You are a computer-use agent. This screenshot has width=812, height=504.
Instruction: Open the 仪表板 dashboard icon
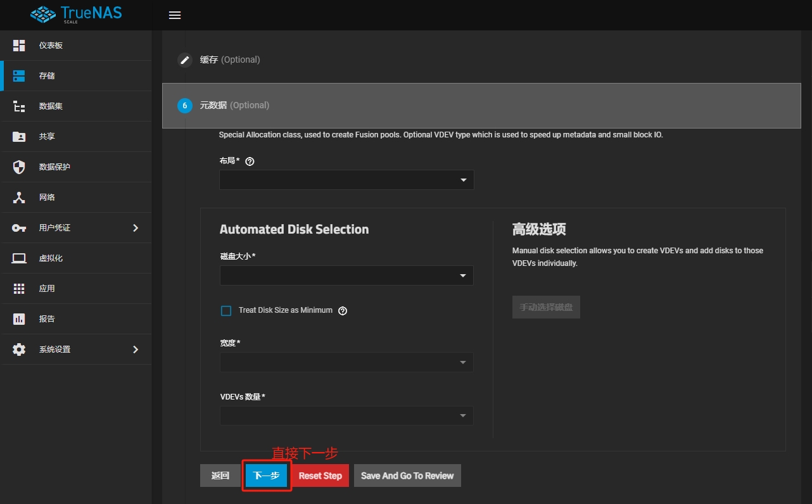(19, 46)
